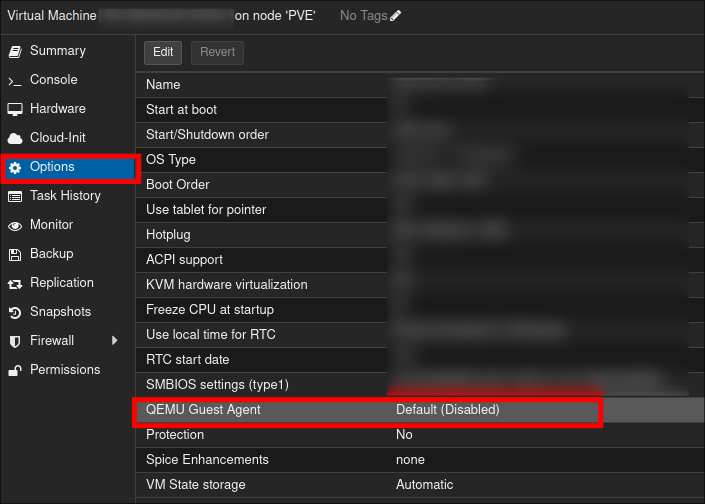705x504 pixels.
Task: Click the Task History list icon
Action: click(15, 196)
